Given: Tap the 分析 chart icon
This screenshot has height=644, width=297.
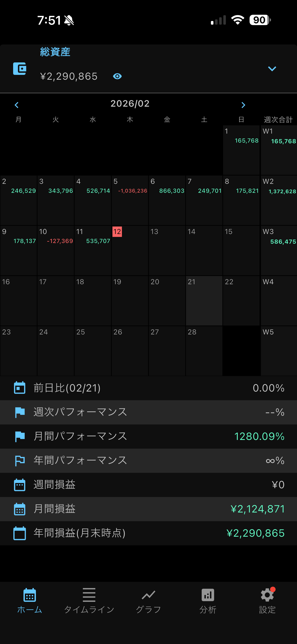Looking at the screenshot, I should pyautogui.click(x=208, y=595).
